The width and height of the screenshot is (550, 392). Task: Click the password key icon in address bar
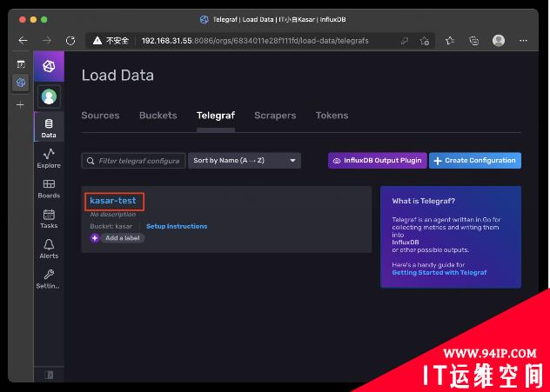[x=405, y=41]
